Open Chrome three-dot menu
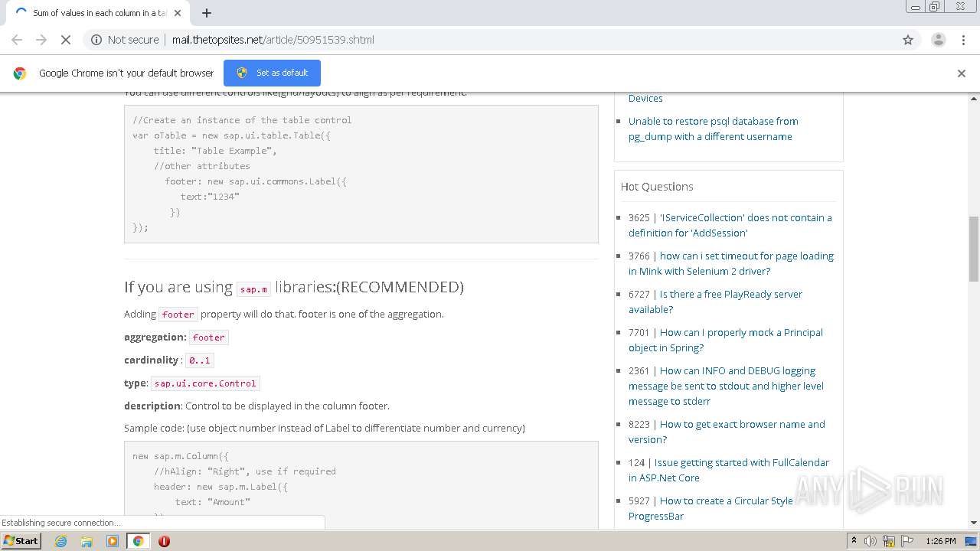Screen dimensions: 980x551 click(964, 40)
